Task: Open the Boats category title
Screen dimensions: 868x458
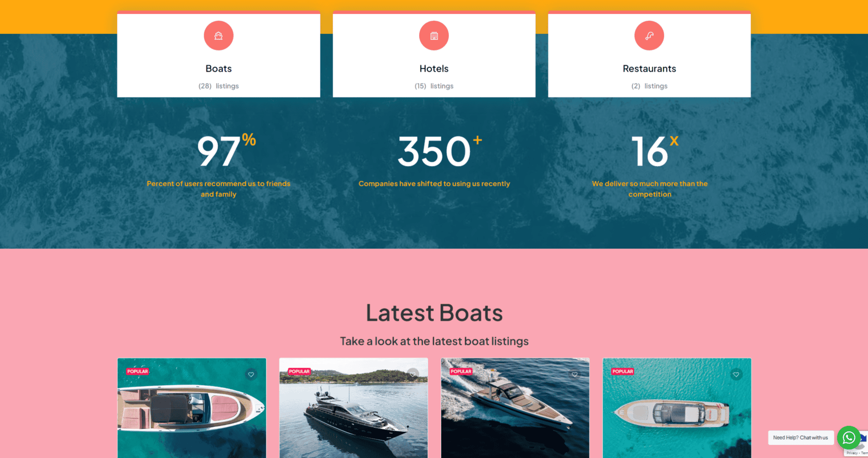Action: (218, 69)
